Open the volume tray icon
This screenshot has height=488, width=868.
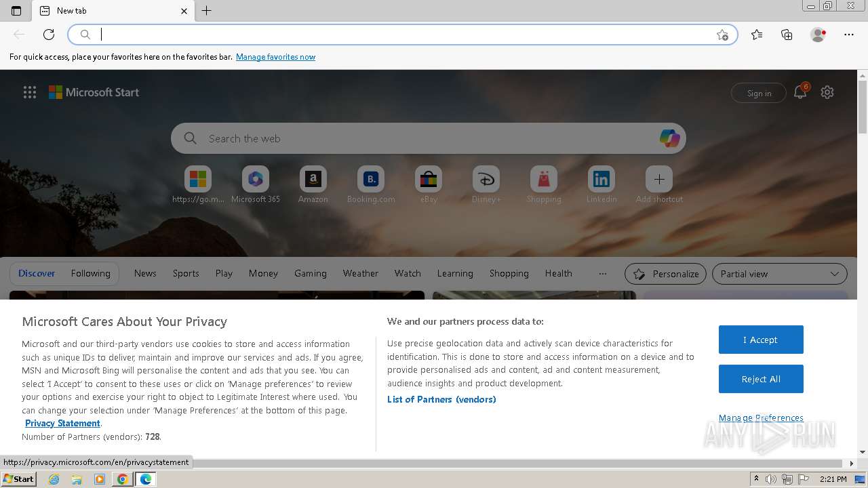771,479
